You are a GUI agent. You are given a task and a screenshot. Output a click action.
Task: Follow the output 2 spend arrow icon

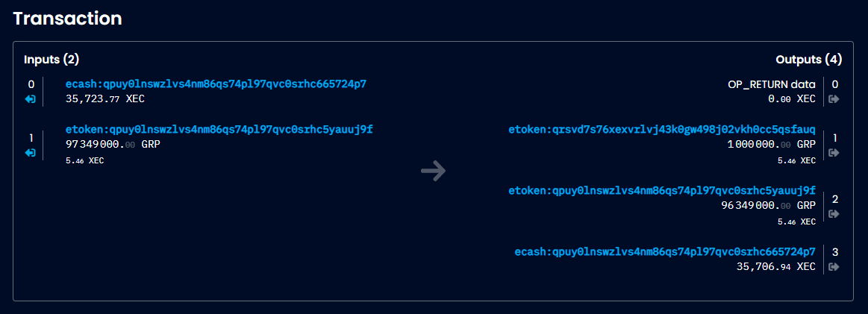[x=834, y=213]
